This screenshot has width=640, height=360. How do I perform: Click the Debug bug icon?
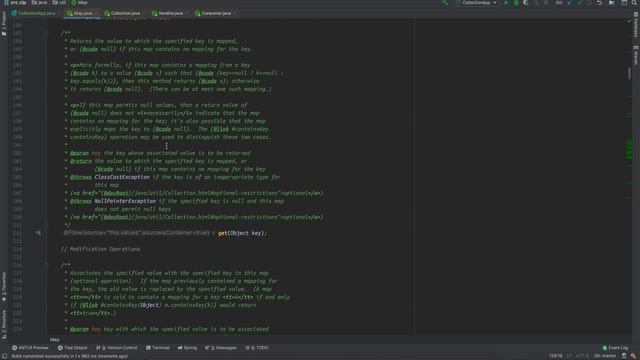(x=516, y=3)
